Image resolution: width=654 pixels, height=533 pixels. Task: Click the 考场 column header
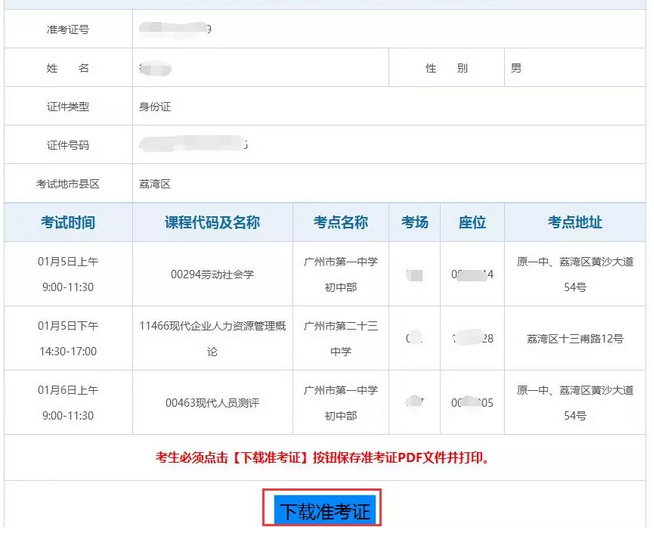coord(414,222)
